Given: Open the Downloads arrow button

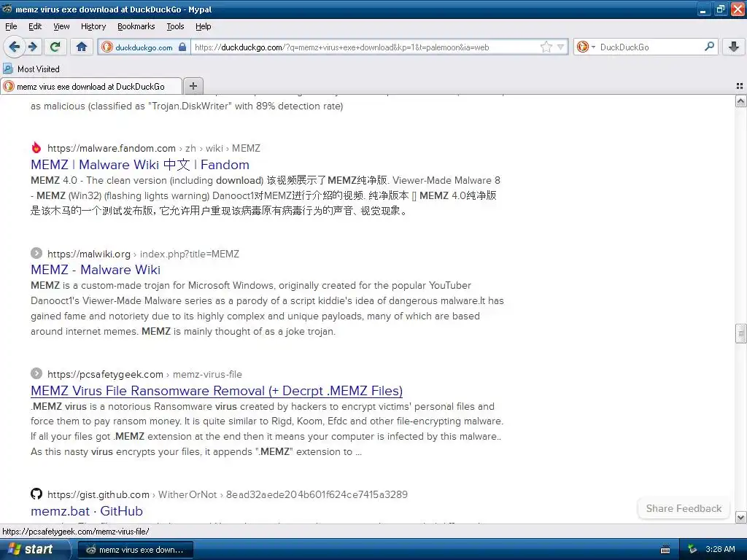Looking at the screenshot, I should tap(734, 47).
